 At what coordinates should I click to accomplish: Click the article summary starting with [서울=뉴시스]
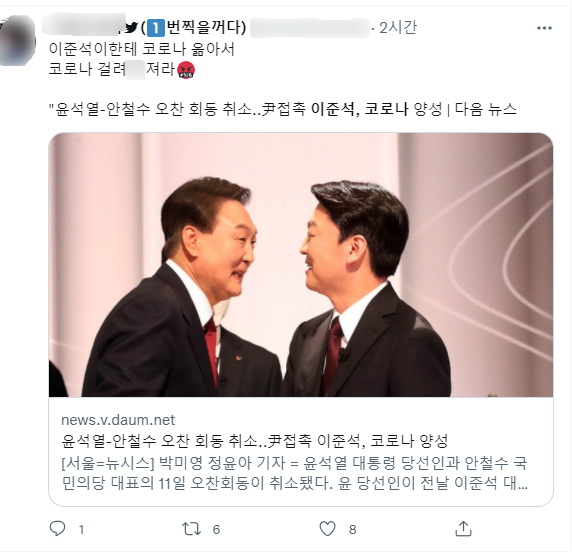click(295, 473)
